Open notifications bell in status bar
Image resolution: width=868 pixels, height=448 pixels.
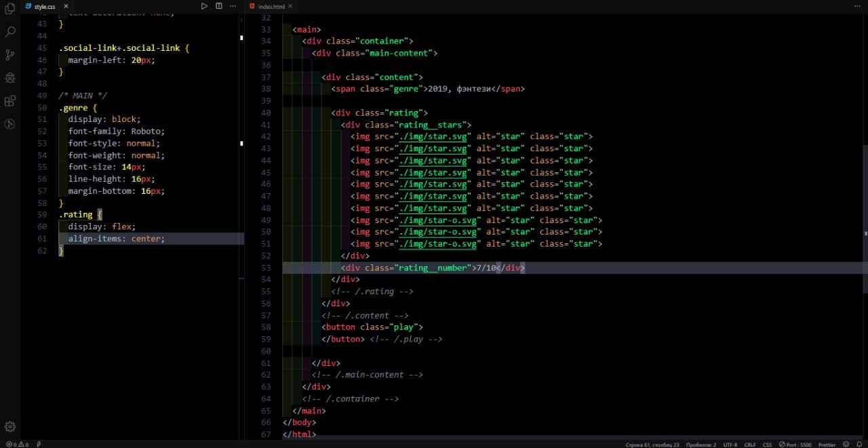[860, 445]
